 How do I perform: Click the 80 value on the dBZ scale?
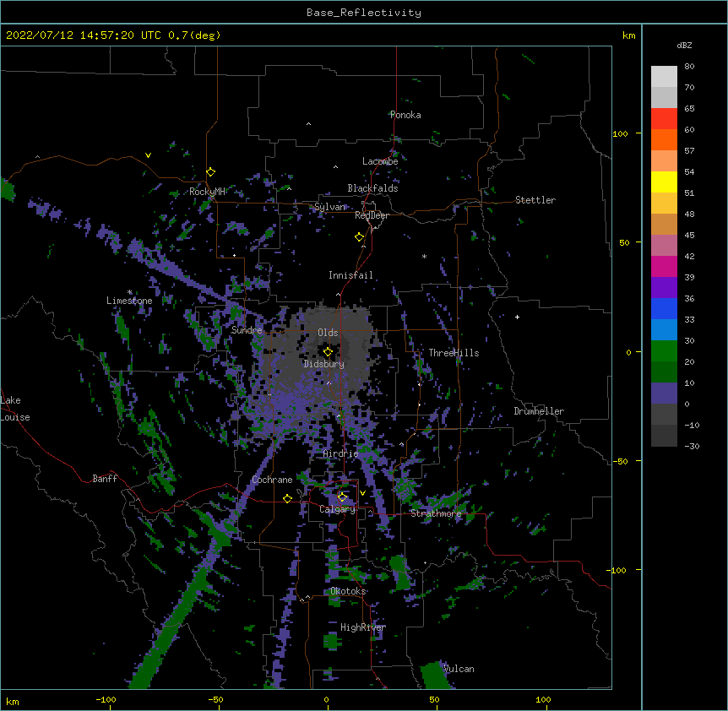(689, 67)
